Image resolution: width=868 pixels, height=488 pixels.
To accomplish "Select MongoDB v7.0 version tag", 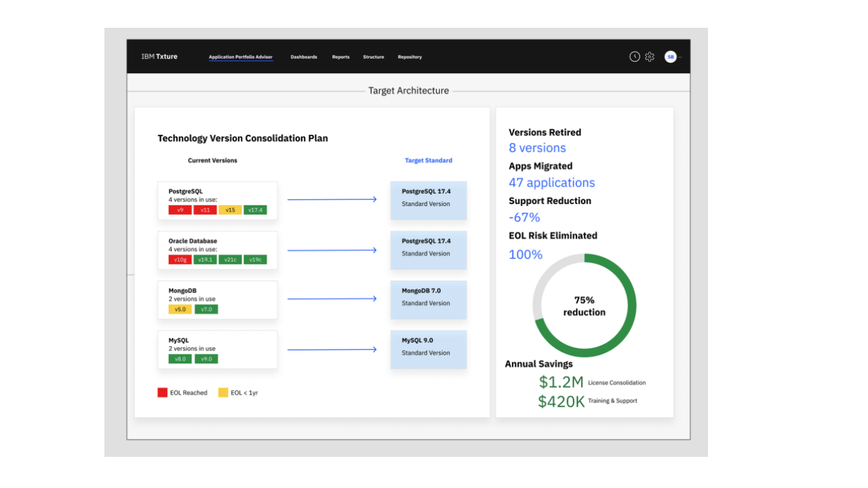I will [x=206, y=309].
